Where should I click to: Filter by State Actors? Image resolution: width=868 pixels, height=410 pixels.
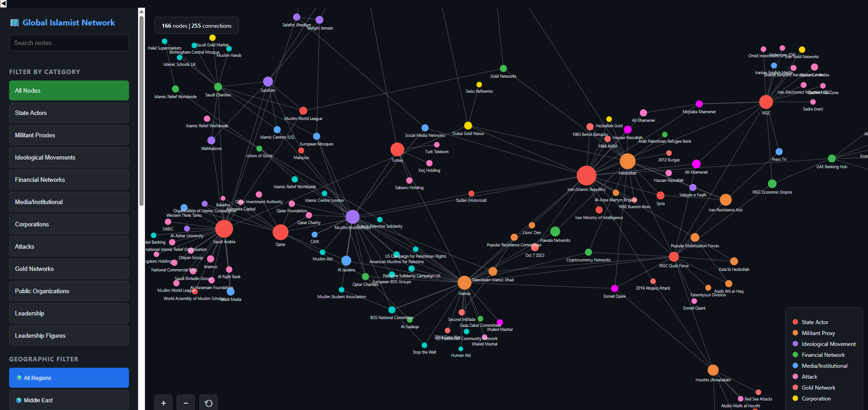[x=69, y=113]
